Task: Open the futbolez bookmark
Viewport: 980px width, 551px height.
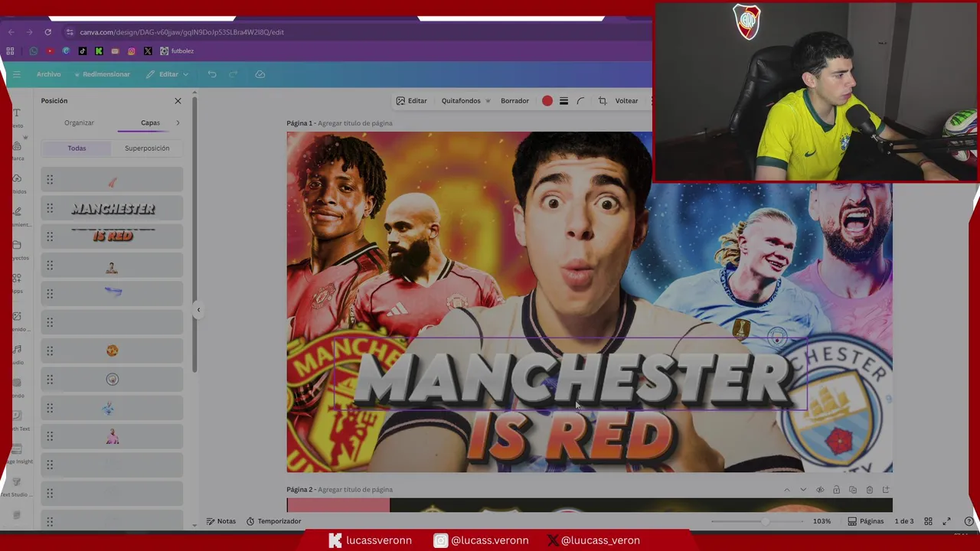Action: [177, 51]
